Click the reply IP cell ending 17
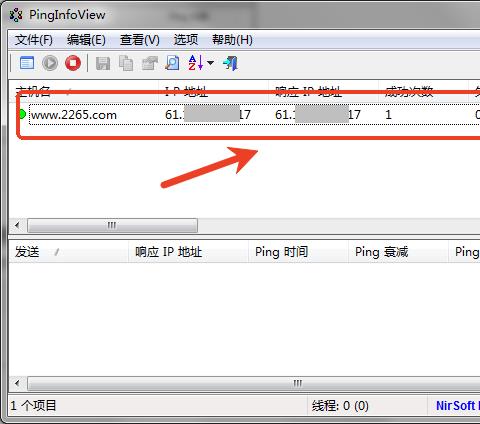480x424 pixels. click(318, 115)
